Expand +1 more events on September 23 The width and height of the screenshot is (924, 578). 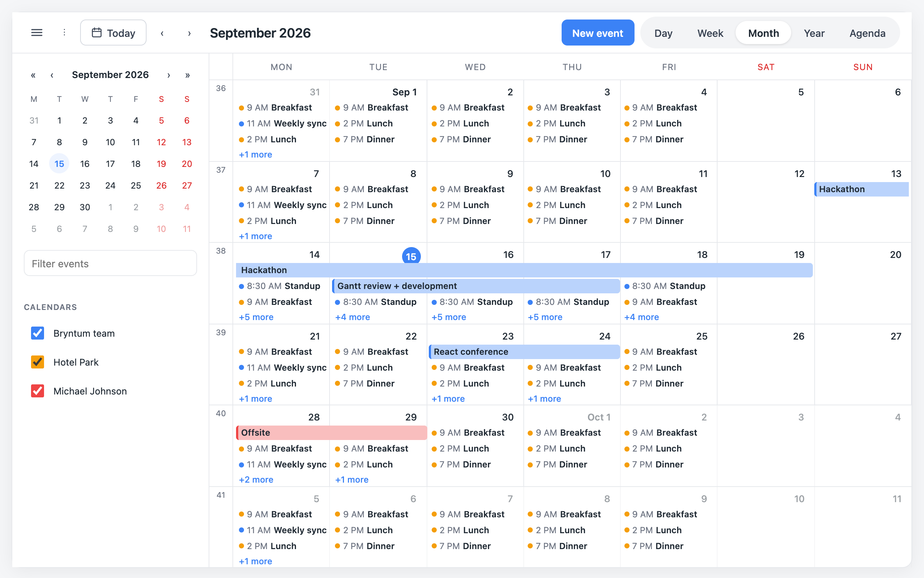[448, 399]
